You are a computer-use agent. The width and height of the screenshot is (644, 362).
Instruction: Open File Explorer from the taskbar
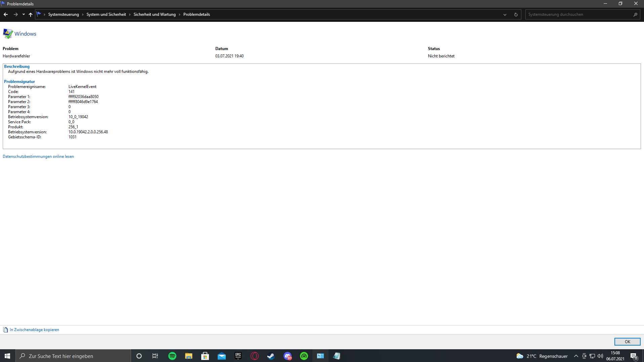[x=189, y=356]
